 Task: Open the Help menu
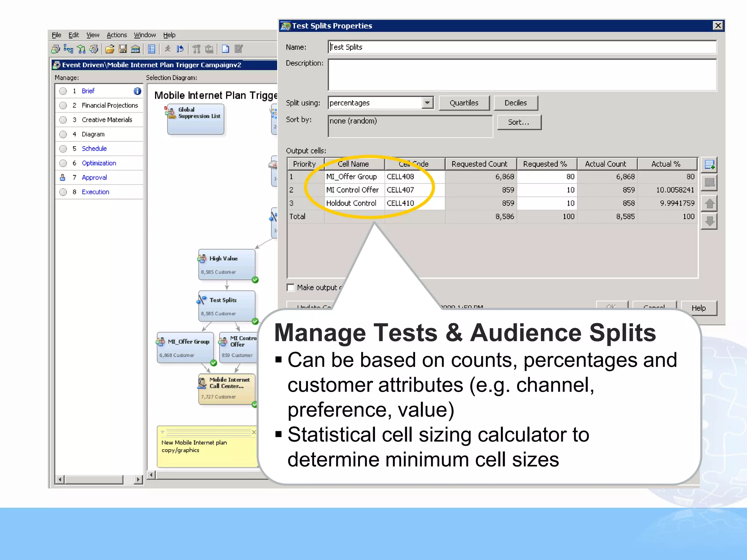click(x=169, y=35)
